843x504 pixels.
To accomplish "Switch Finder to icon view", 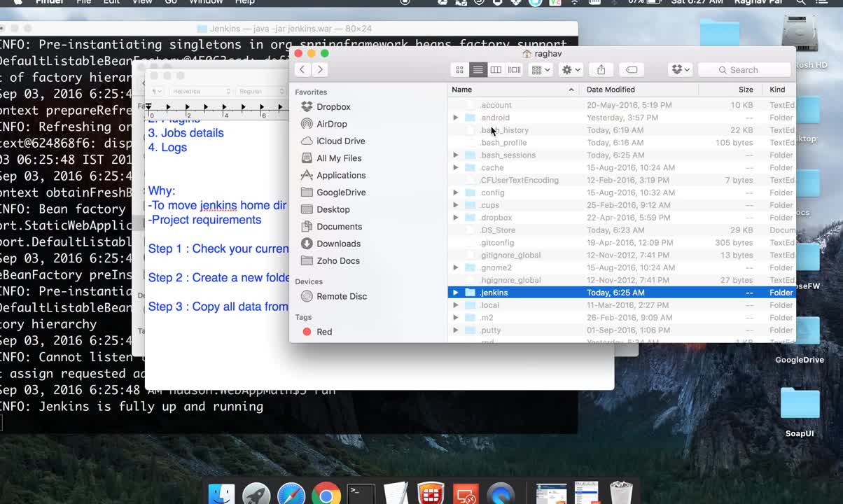I will pyautogui.click(x=459, y=69).
